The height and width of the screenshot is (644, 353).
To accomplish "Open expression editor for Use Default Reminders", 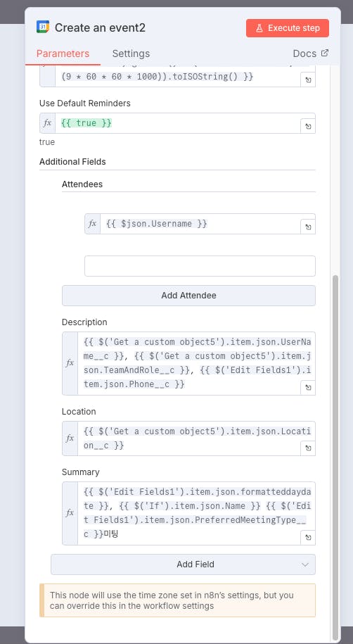I will [308, 126].
